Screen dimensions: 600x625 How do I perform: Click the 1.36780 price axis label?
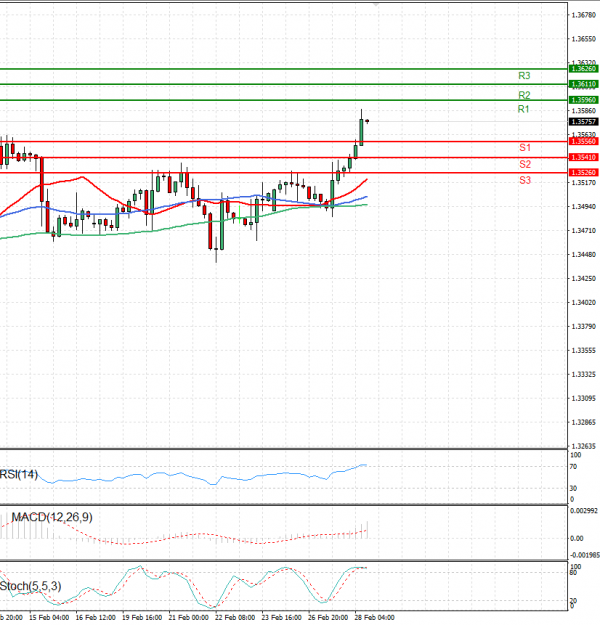583,15
